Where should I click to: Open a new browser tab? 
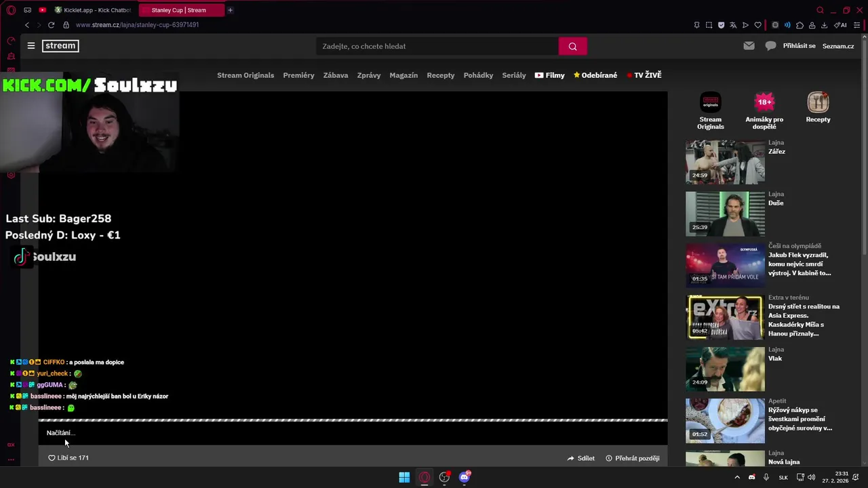click(x=230, y=10)
